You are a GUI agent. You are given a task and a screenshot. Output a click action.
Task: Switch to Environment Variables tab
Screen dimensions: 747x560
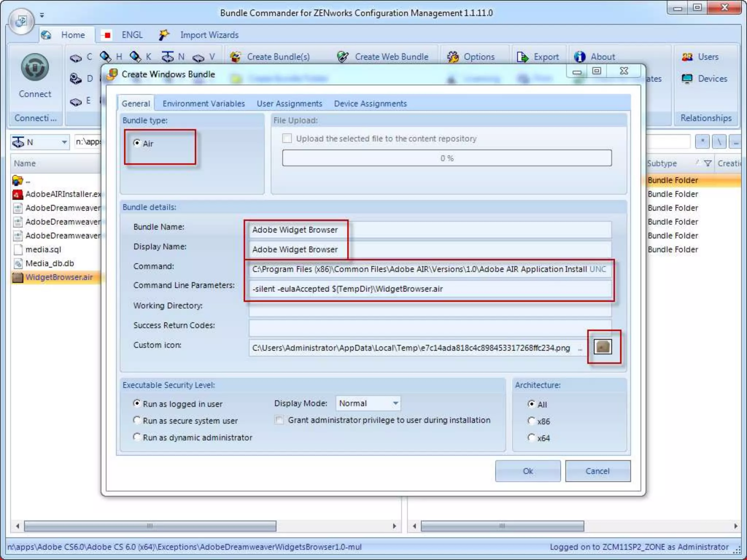[x=204, y=104]
